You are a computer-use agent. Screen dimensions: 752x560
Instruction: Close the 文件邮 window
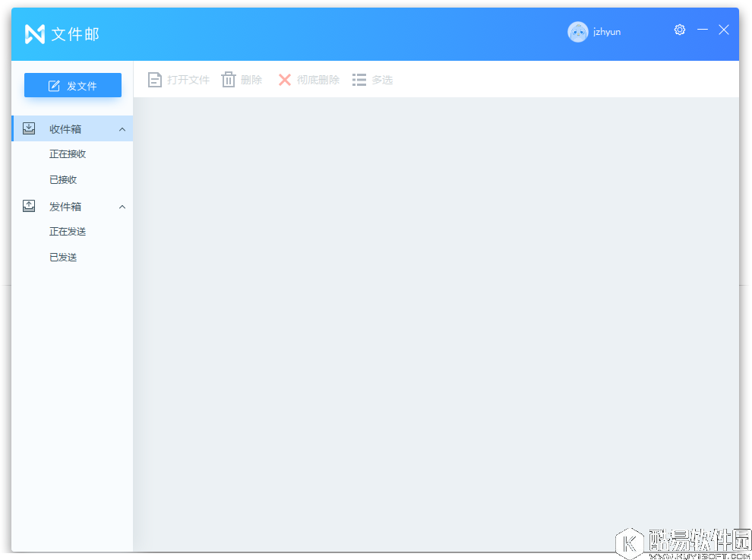[724, 30]
